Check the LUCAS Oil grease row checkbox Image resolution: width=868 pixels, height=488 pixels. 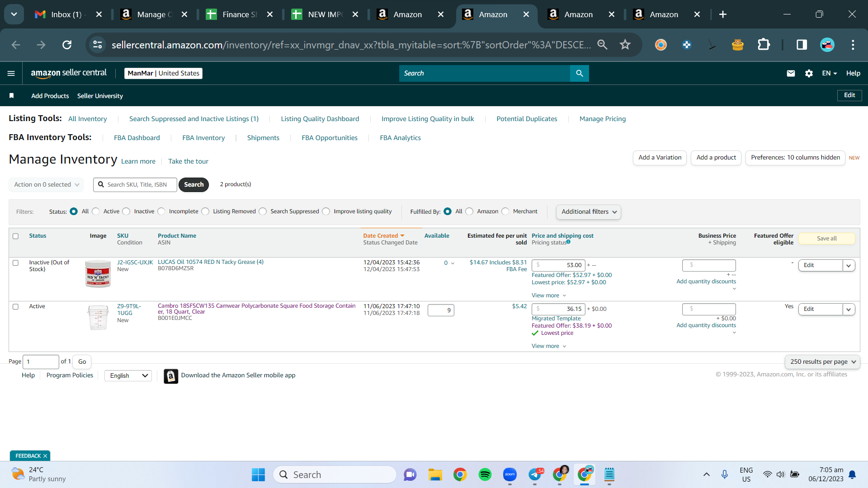[16, 263]
